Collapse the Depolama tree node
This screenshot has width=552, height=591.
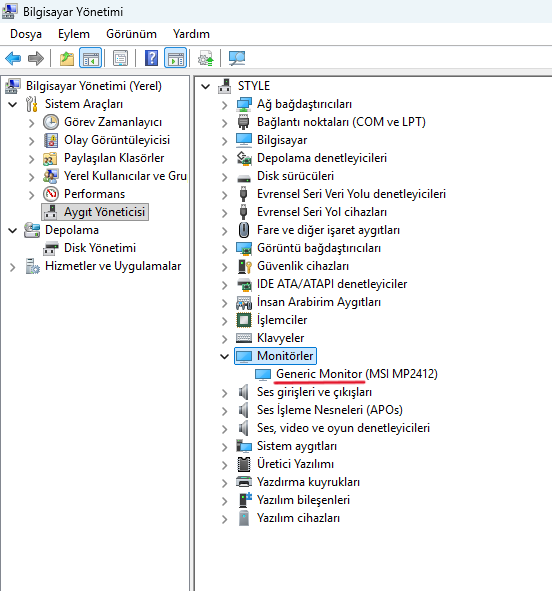coord(13,230)
